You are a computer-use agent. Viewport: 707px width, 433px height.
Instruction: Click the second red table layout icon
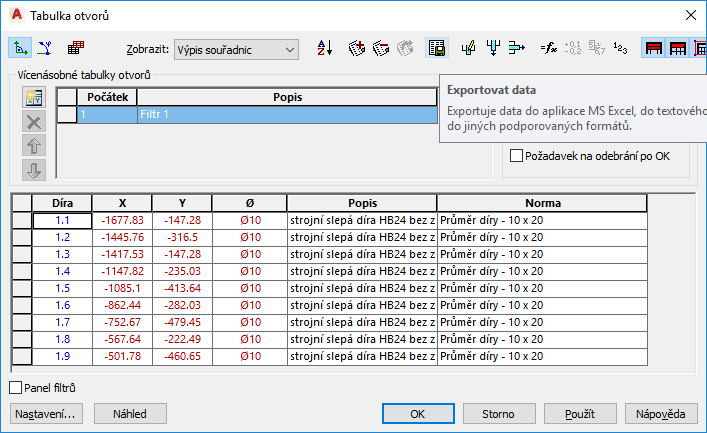pos(678,47)
